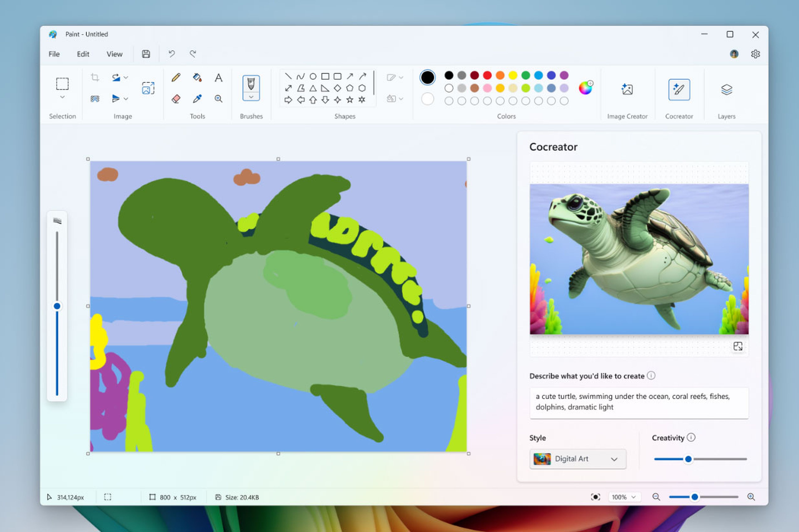Toggle the Cocreator panel button
This screenshot has width=799, height=532.
679,90
